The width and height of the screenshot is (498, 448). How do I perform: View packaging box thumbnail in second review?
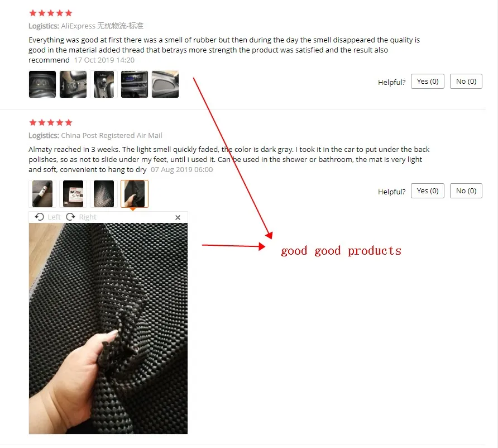tap(73, 194)
